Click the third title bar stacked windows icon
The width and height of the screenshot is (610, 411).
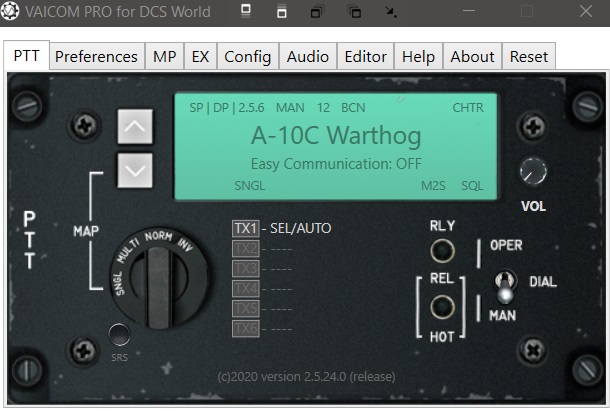click(317, 12)
